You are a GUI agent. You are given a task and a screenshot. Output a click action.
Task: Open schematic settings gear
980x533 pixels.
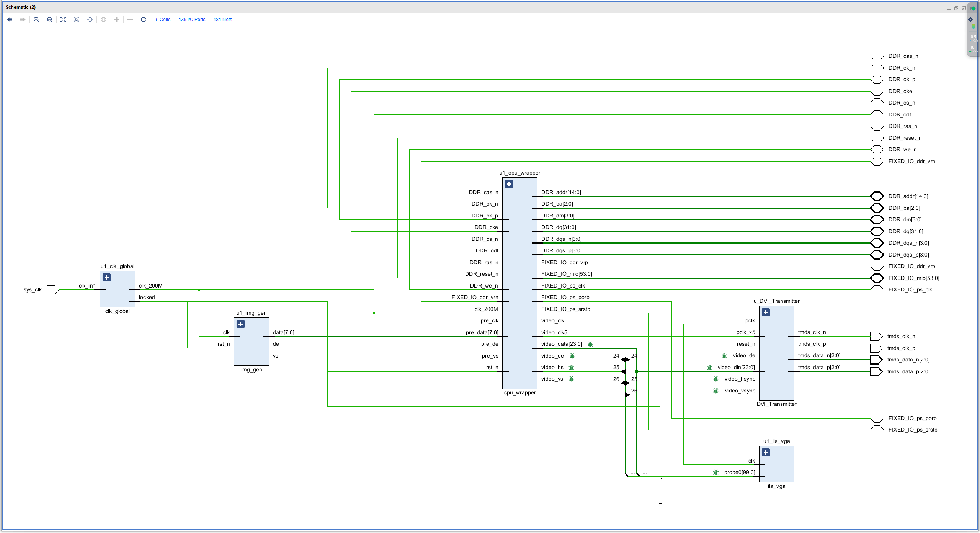970,20
